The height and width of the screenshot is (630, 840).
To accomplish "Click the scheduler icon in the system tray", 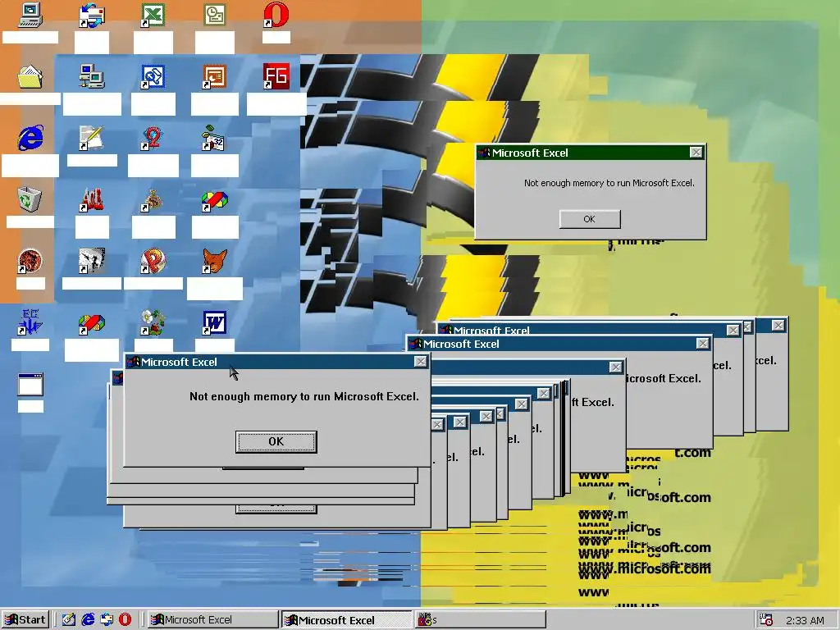I will coord(767,620).
